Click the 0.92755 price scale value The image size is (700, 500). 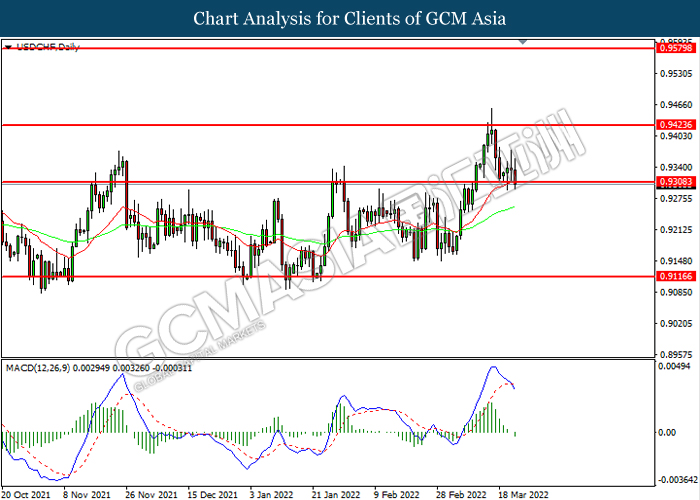676,198
